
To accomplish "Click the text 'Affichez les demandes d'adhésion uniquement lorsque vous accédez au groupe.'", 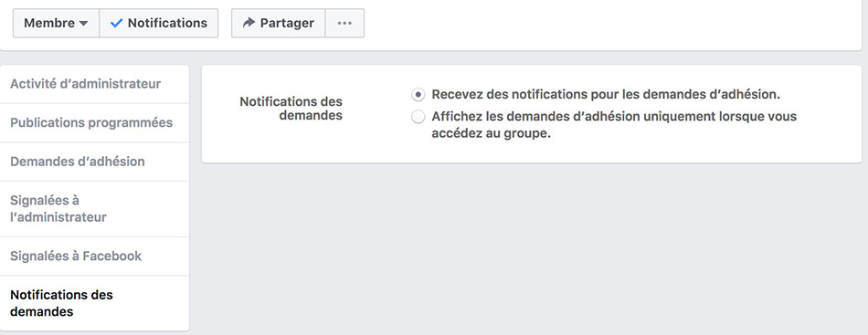I will coord(615,125).
